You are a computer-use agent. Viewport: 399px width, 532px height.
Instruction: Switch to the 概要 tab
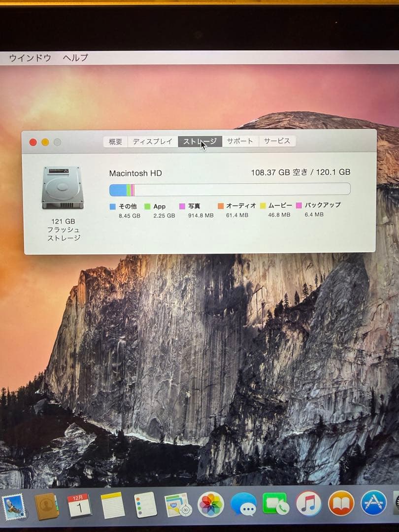pyautogui.click(x=115, y=141)
